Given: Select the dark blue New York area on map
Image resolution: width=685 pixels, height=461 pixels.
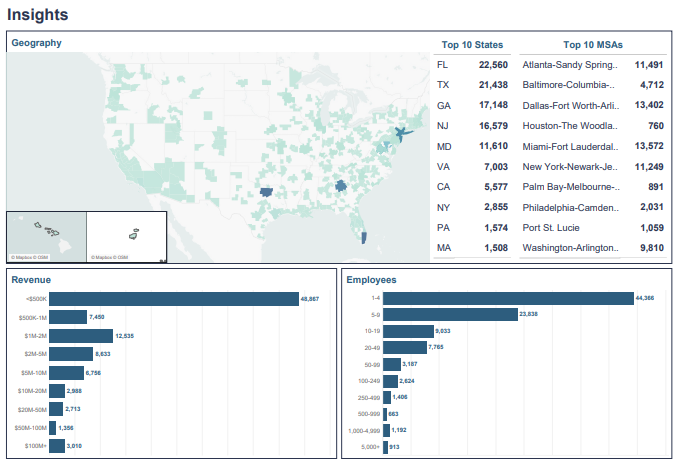Looking at the screenshot, I should pyautogui.click(x=402, y=133).
